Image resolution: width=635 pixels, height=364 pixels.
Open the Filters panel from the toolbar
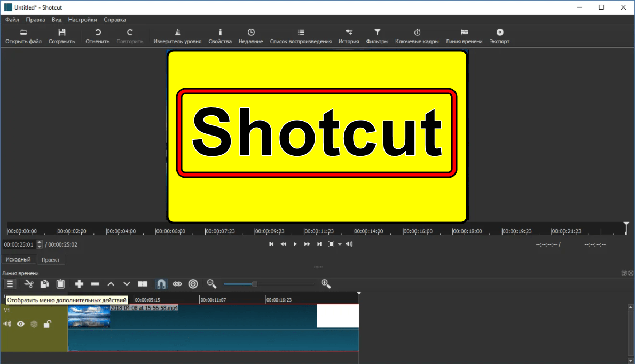[377, 36]
